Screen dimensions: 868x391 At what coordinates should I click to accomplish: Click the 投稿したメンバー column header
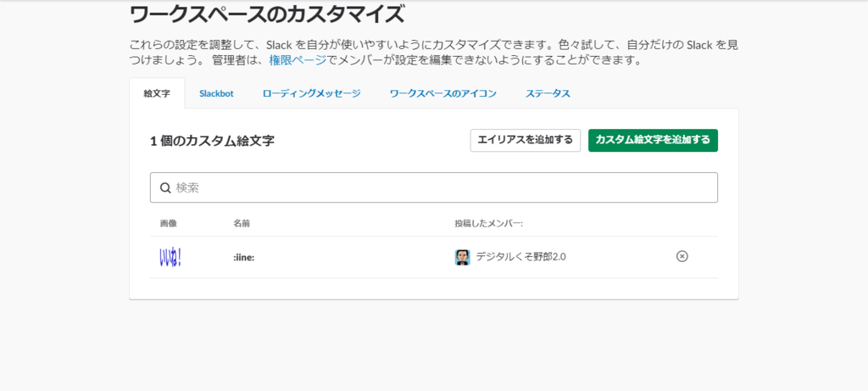[489, 223]
